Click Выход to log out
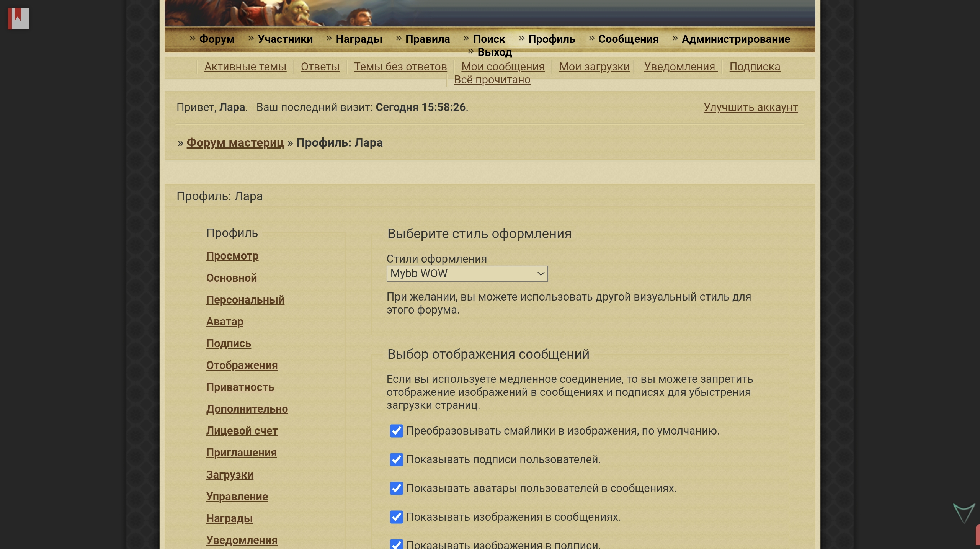Image resolution: width=980 pixels, height=549 pixels. tap(494, 52)
